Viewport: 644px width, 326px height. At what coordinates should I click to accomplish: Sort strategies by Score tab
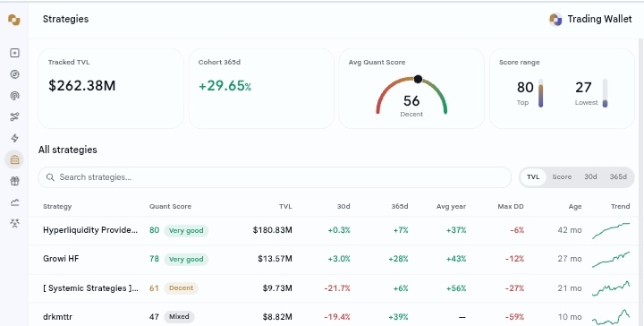click(562, 176)
